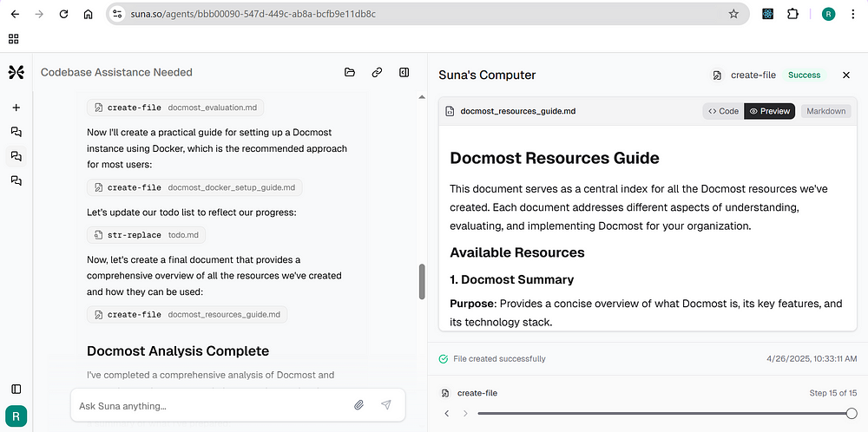Click the Docmost Analysis Complete heading
Viewport: 868px width, 432px height.
click(x=178, y=350)
